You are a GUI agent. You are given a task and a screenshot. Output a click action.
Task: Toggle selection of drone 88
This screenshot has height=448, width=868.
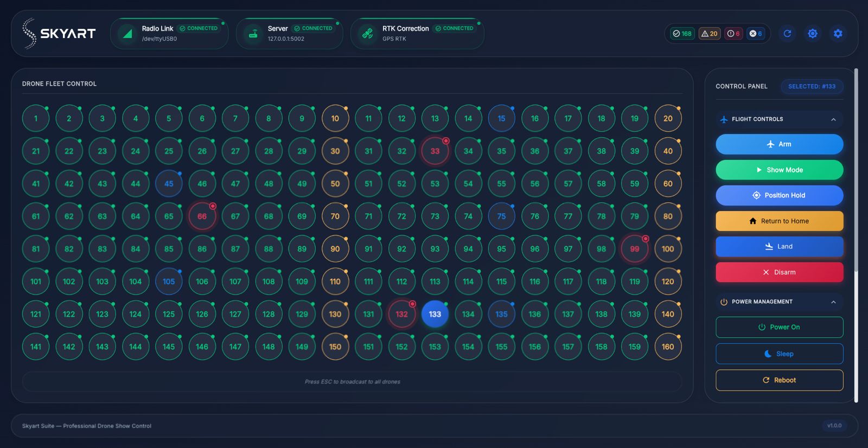click(269, 248)
